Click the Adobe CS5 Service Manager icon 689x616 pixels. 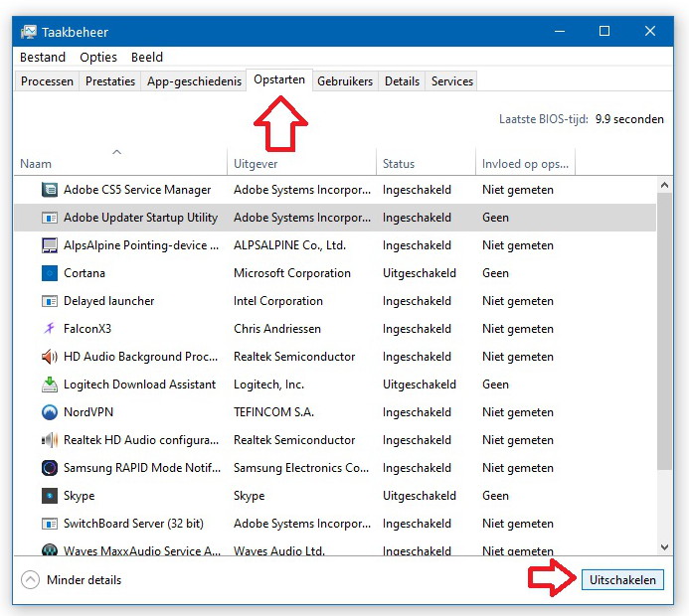click(x=50, y=190)
